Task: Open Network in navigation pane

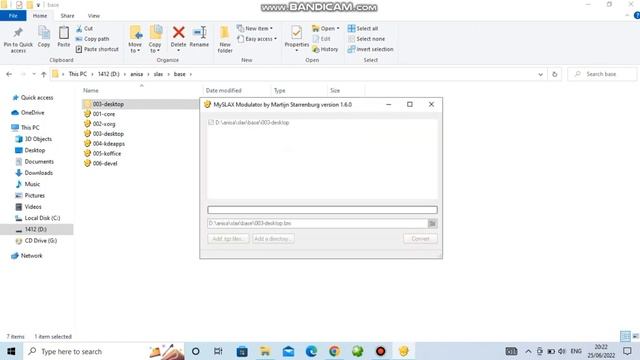Action: click(x=31, y=256)
